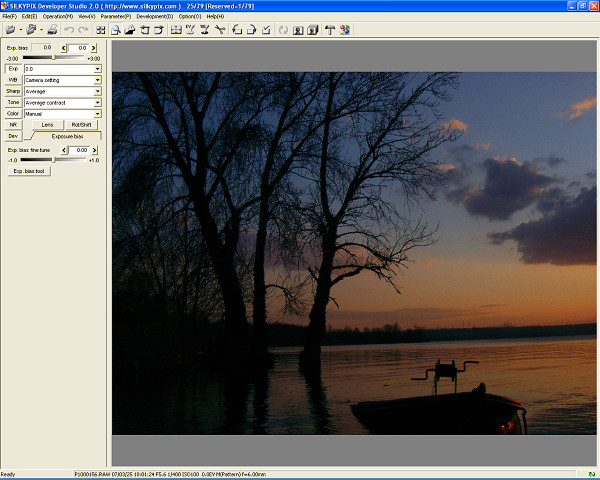Open the Development menu

(x=154, y=16)
